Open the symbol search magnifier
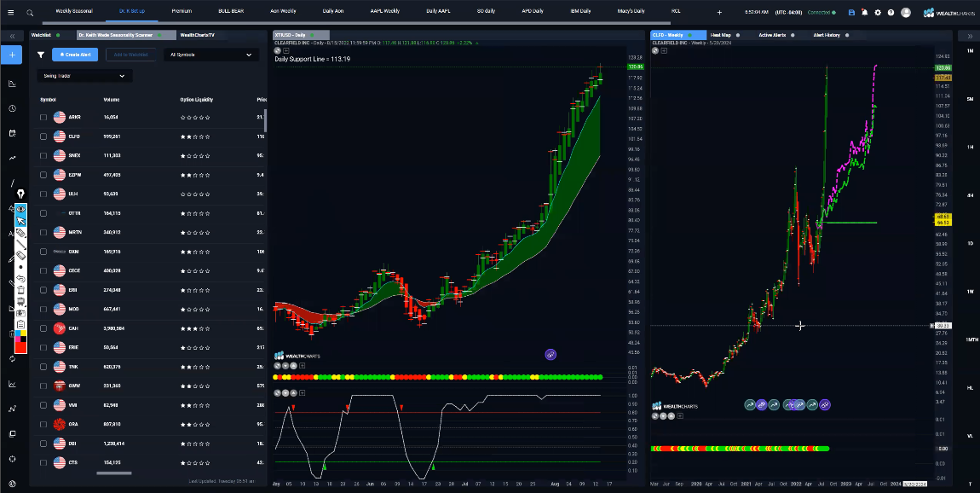980x493 pixels. (x=30, y=13)
